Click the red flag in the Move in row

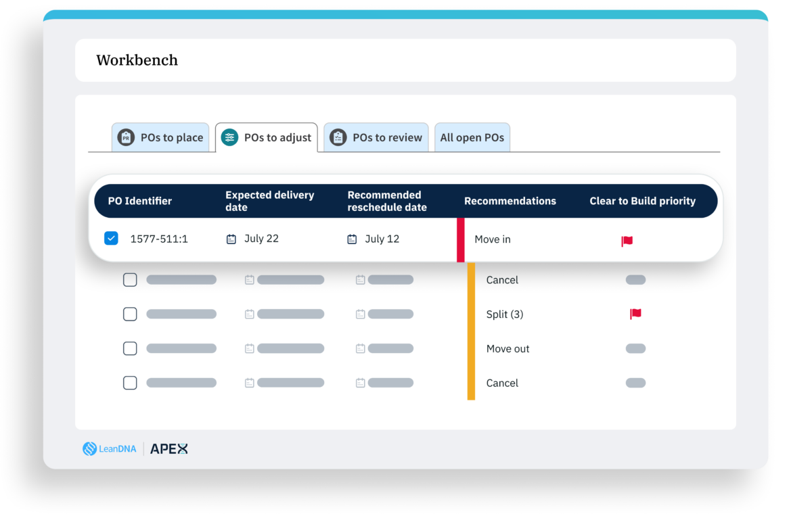[627, 241]
